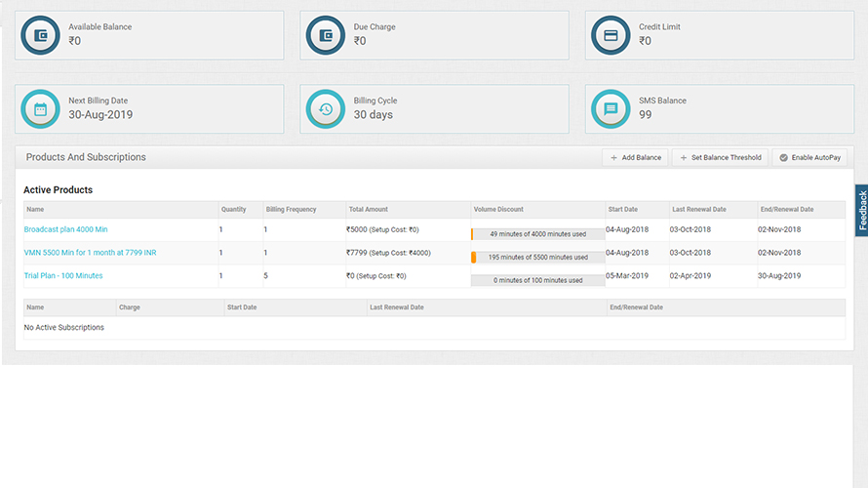
Task: Click the Add Balance button
Action: [x=635, y=157]
